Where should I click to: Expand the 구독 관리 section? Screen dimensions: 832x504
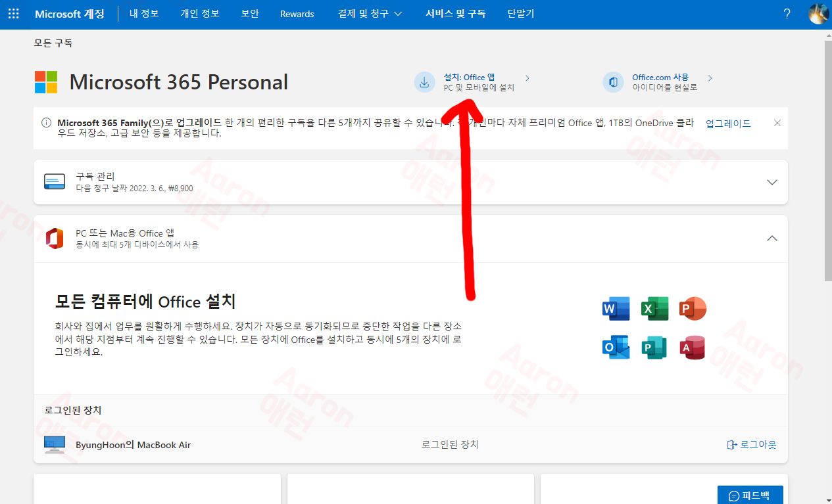(772, 182)
